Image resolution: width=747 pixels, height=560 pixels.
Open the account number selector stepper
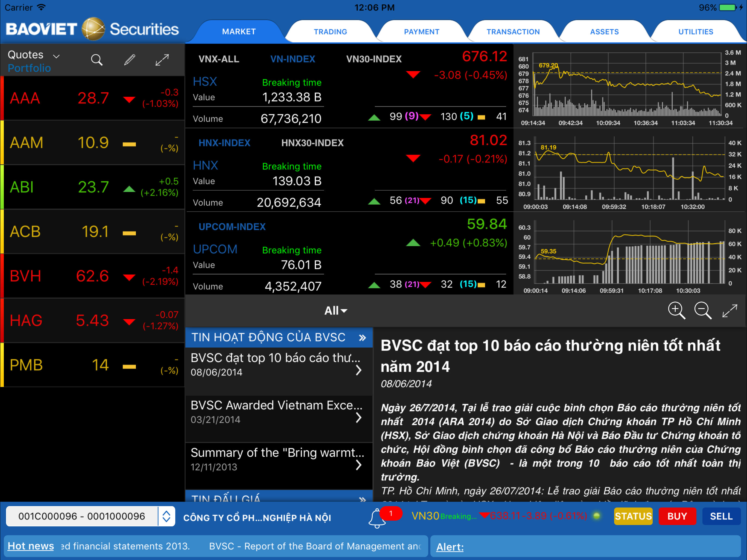[166, 516]
